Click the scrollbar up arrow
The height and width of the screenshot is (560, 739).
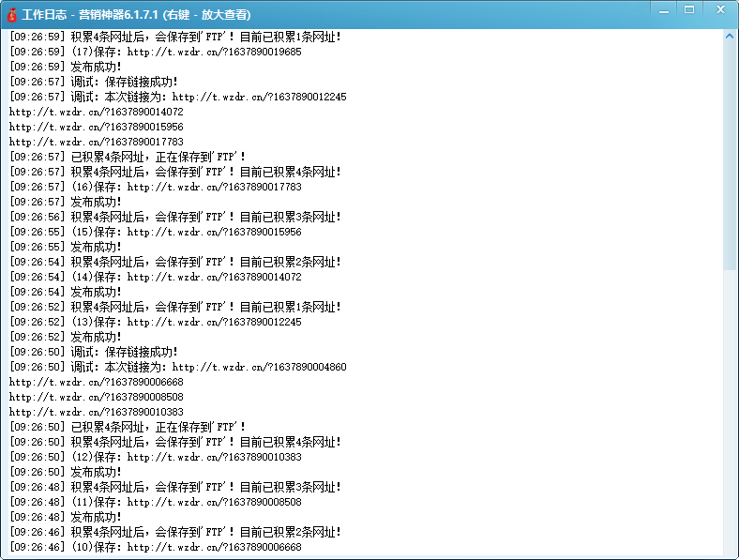[x=730, y=36]
